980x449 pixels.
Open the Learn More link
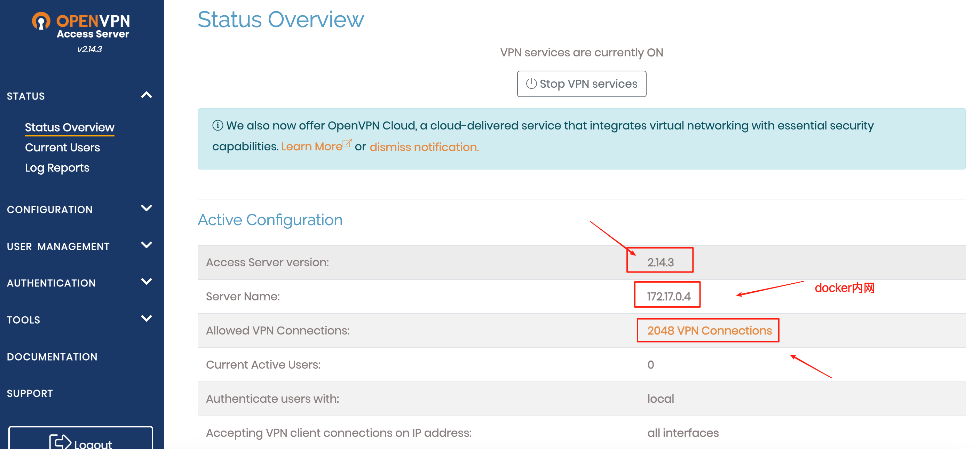point(311,147)
